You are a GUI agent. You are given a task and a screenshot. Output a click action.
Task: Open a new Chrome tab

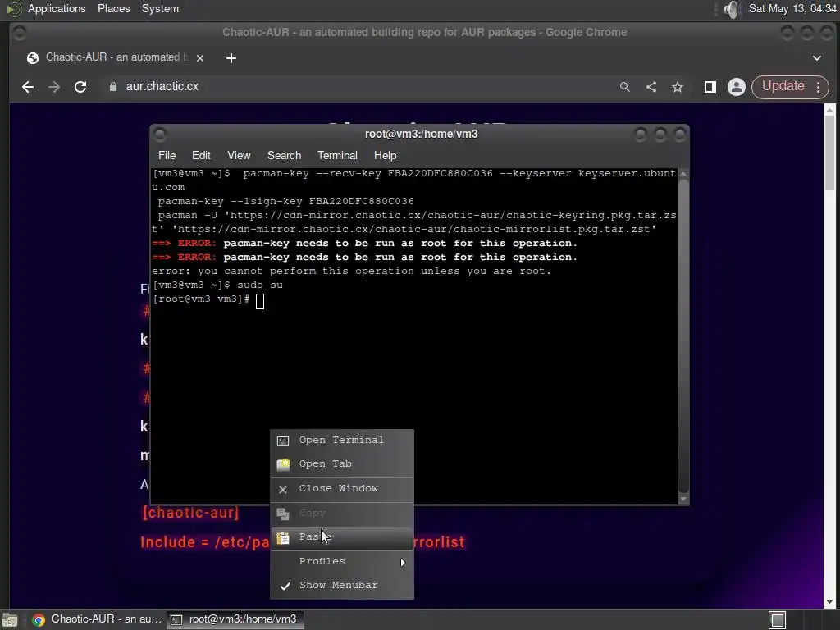coord(231,58)
